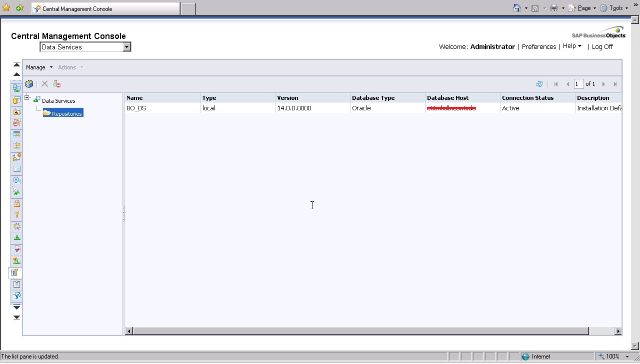Click the next page arrow in the pager
The width and height of the screenshot is (640, 364).
(x=603, y=84)
